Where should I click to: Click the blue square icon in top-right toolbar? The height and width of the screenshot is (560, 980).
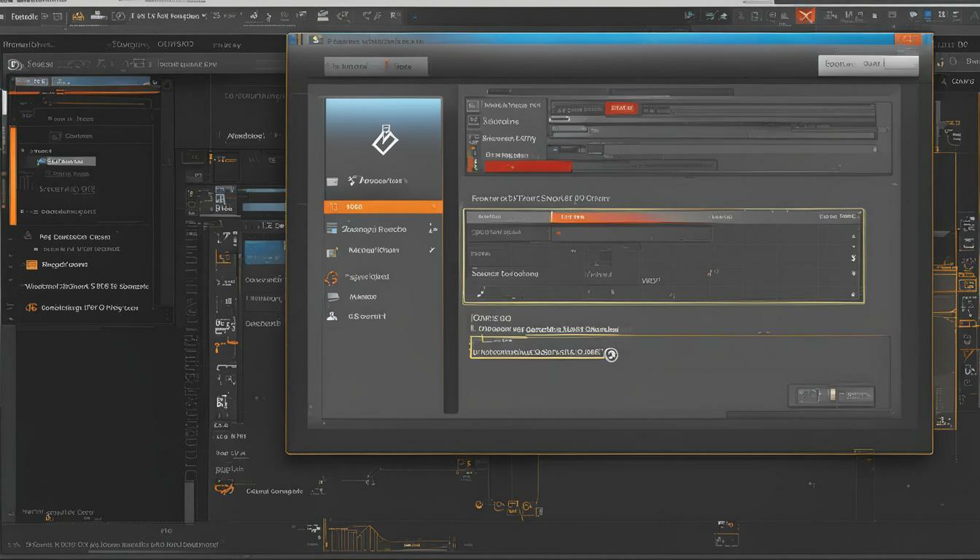927,15
